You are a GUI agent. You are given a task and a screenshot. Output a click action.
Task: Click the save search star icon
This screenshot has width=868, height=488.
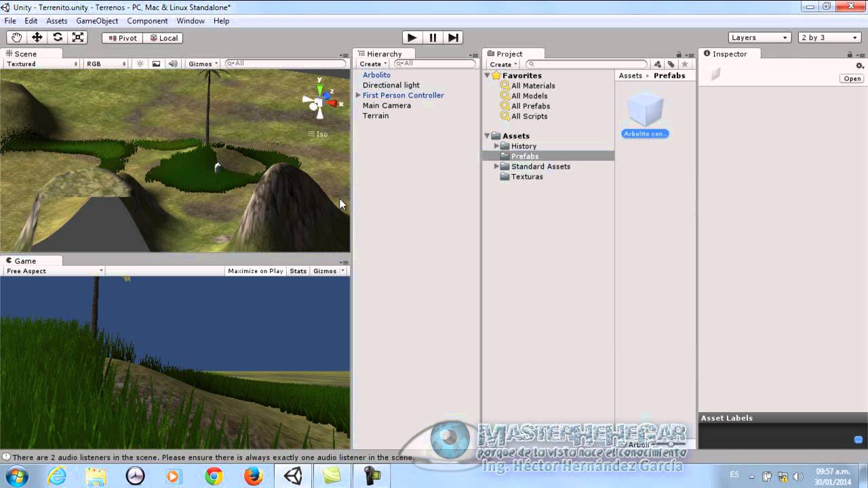click(685, 64)
